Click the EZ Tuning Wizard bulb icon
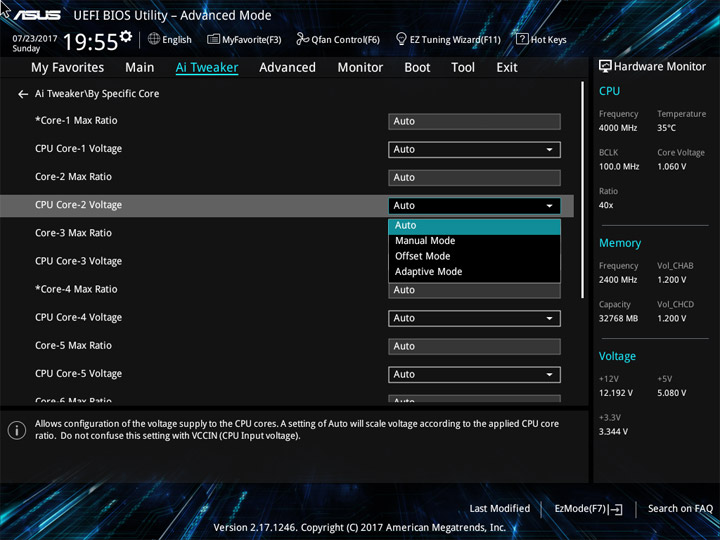This screenshot has width=720, height=540. click(x=401, y=39)
